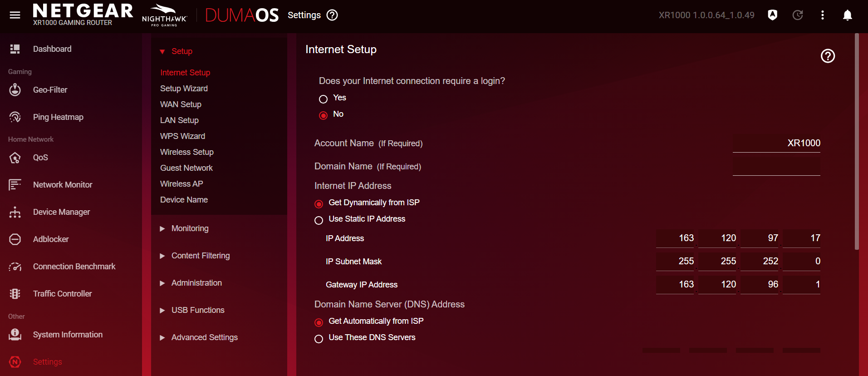Viewport: 868px width, 376px height.
Task: Go to Wireless Setup page
Action: click(186, 152)
